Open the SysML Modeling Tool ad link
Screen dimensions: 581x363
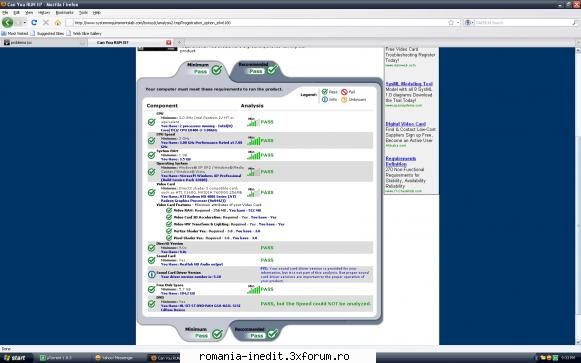(409, 84)
